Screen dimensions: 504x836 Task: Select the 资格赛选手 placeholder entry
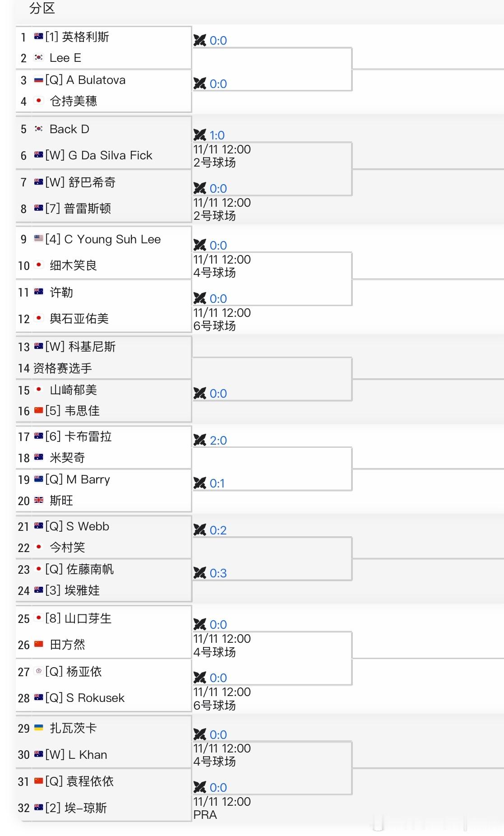coord(62,368)
